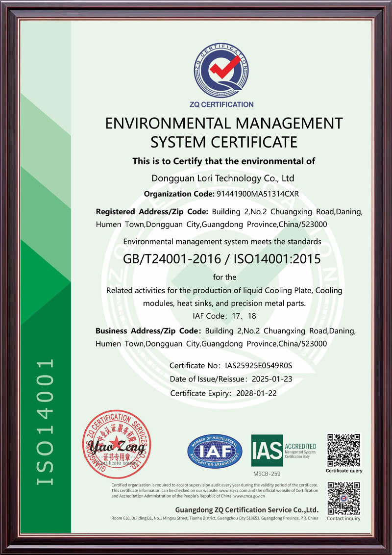Screen dimensions: 392x555
Task: Select the IAF Code 17、18 line
Action: pyautogui.click(x=224, y=317)
